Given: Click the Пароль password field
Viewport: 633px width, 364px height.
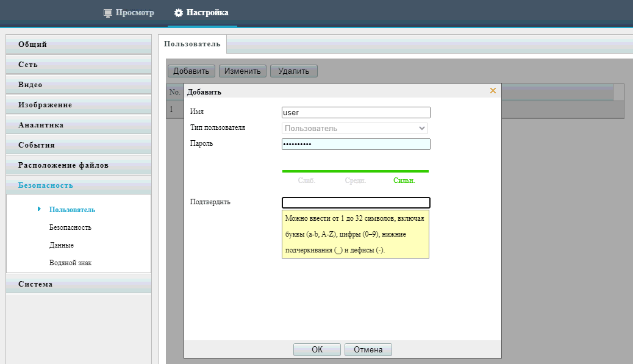Looking at the screenshot, I should coord(356,144).
